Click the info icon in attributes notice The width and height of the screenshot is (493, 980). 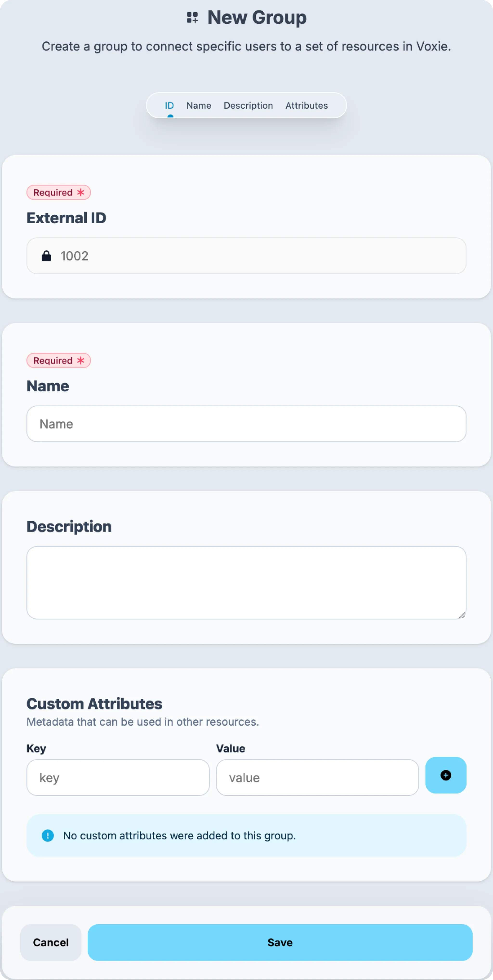coord(48,835)
